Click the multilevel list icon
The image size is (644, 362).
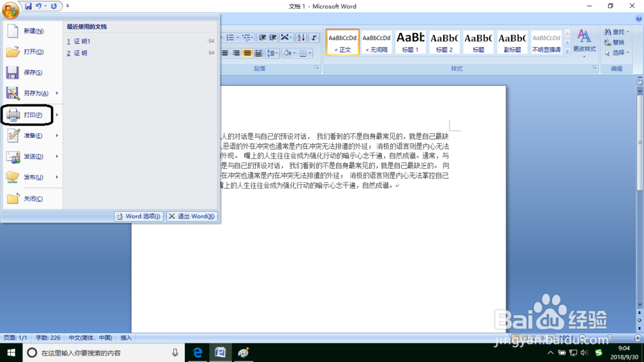(247, 38)
